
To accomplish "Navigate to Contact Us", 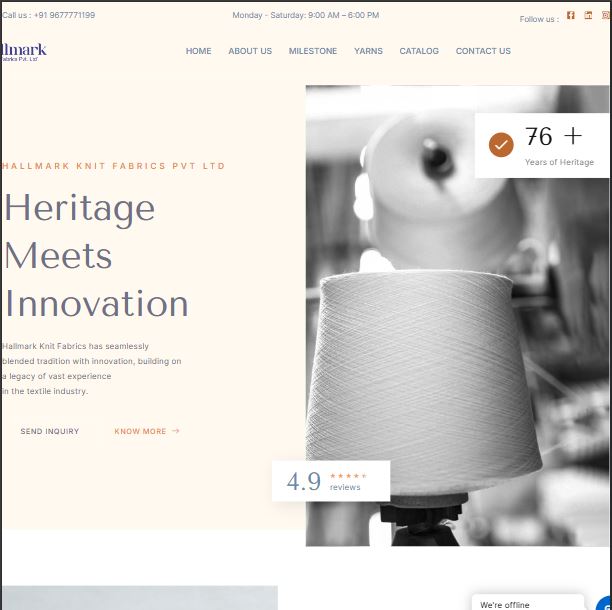I will point(483,51).
